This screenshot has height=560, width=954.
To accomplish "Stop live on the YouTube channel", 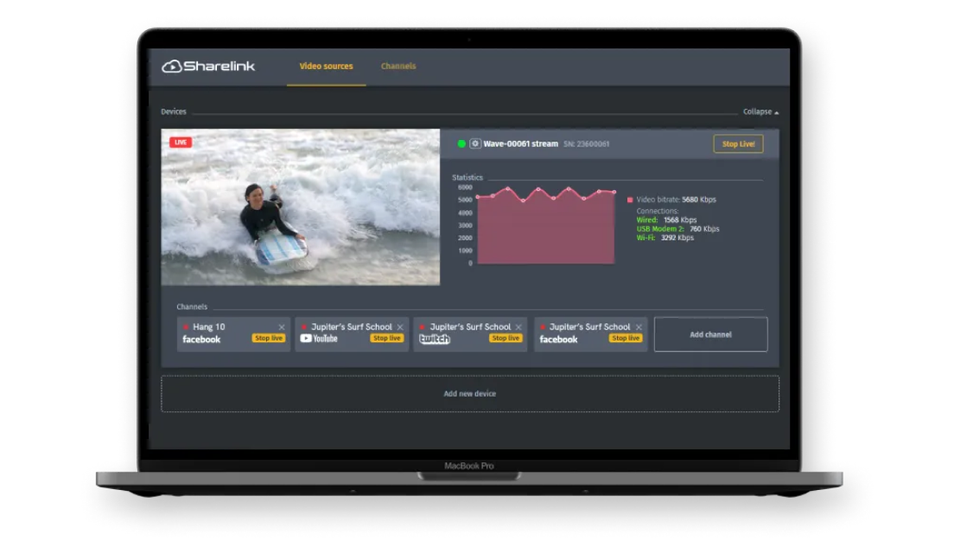I will tap(386, 339).
